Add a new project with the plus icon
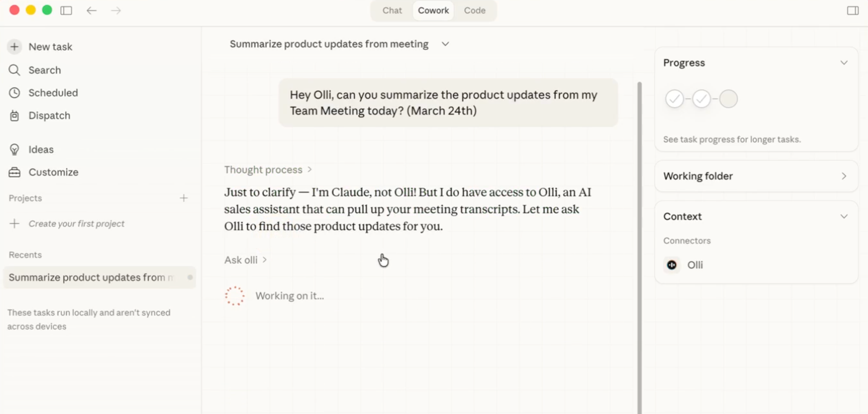Screen dimensions: 868x414 tap(184, 198)
